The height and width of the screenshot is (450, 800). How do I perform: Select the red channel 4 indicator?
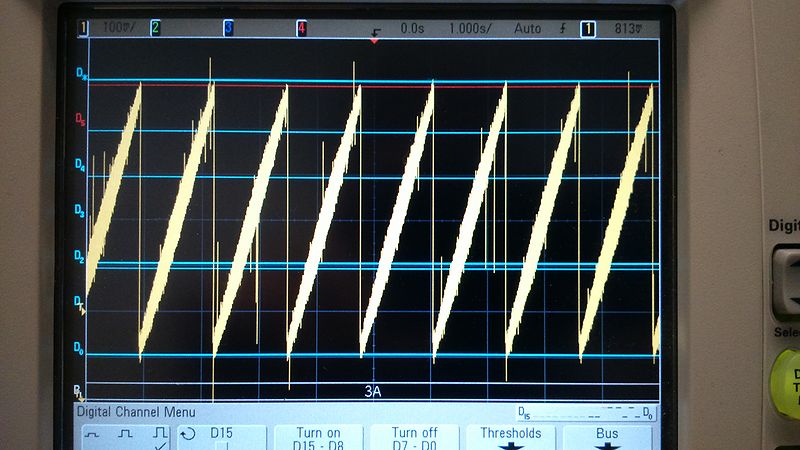[301, 29]
